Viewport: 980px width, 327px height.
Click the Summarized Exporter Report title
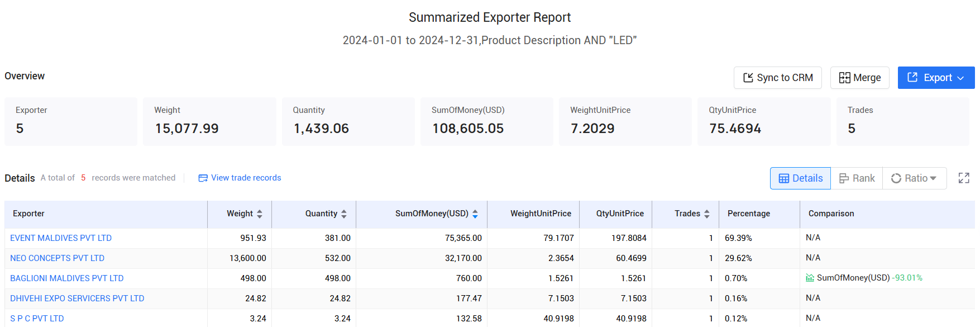pos(490,17)
